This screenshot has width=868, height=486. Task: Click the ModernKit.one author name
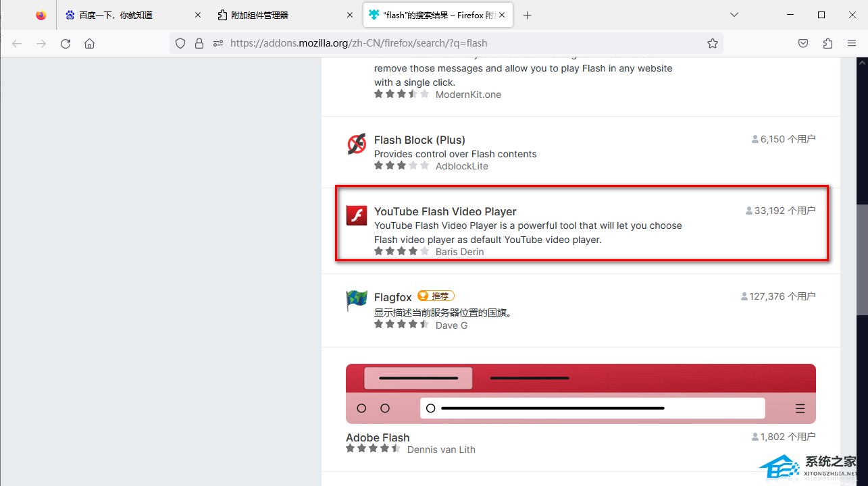(x=468, y=94)
